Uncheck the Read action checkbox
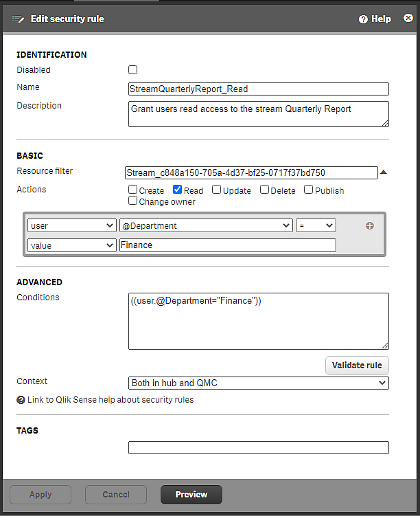The width and height of the screenshot is (420, 516). click(177, 190)
